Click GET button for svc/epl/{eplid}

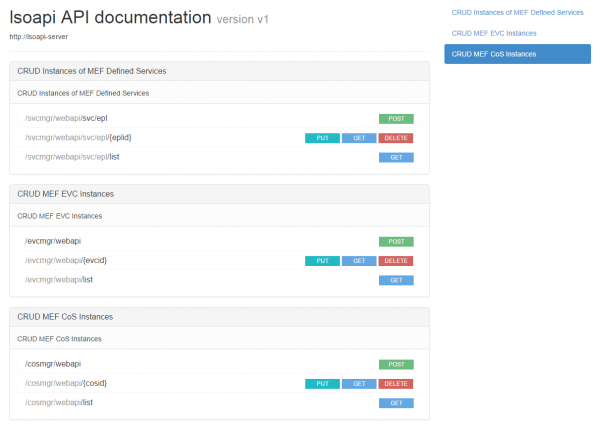[x=359, y=138]
